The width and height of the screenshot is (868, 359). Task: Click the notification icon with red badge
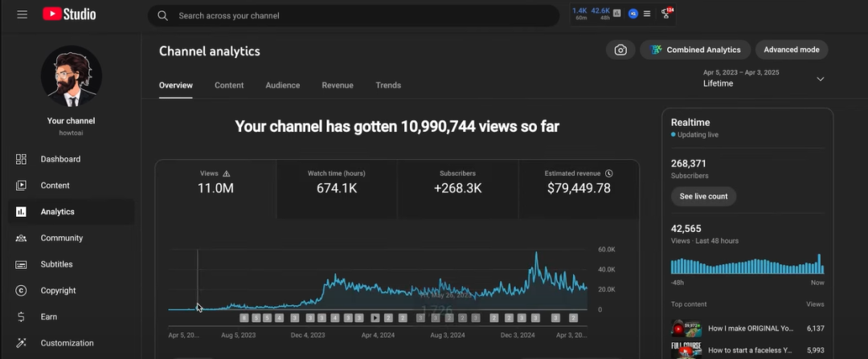[666, 14]
